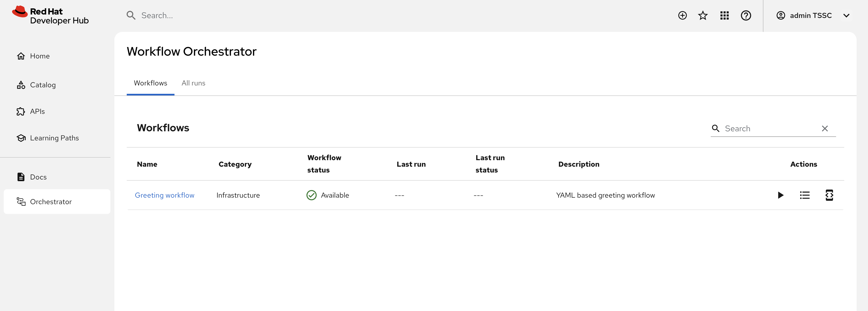Clear the Workflows search field
The height and width of the screenshot is (311, 868).
[825, 128]
